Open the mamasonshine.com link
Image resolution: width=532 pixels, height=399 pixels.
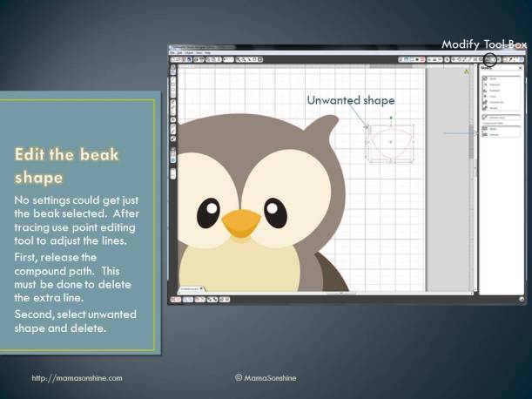click(77, 378)
